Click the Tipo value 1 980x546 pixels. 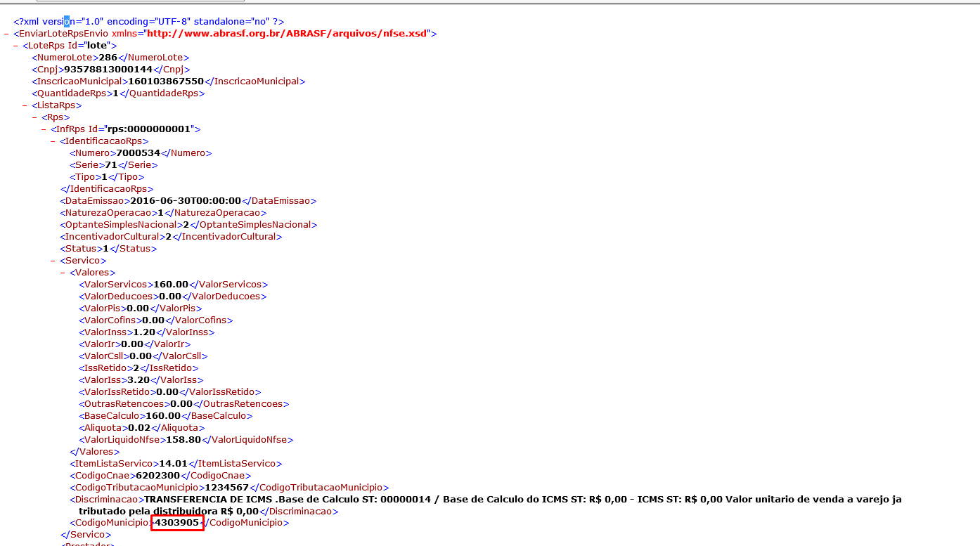pos(104,177)
